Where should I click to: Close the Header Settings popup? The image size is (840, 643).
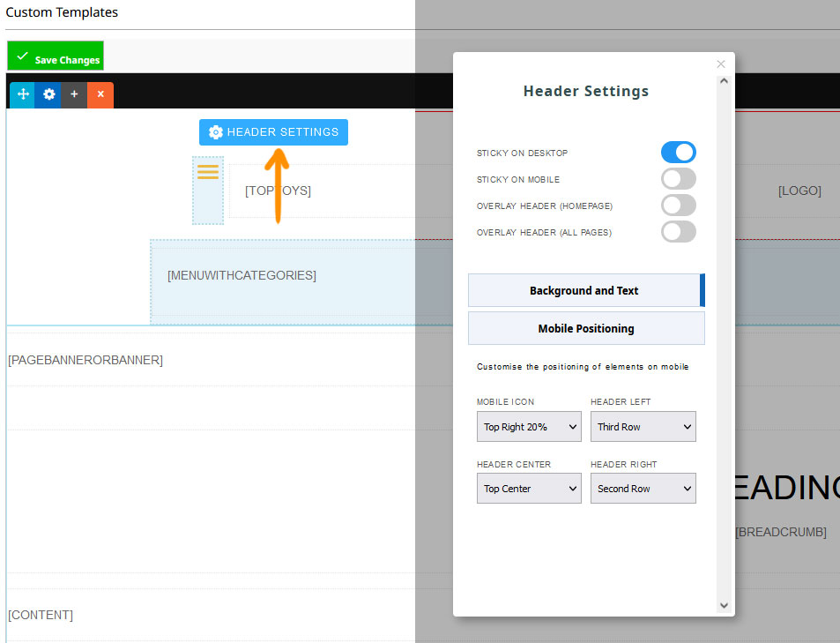coord(721,64)
